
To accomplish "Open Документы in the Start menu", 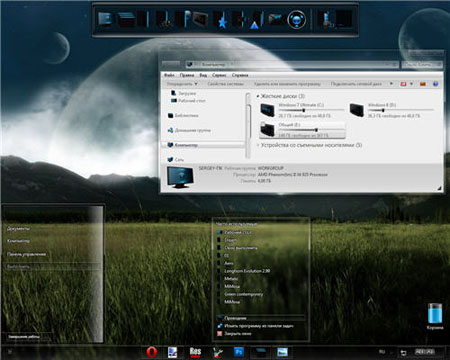I will pyautogui.click(x=18, y=229).
